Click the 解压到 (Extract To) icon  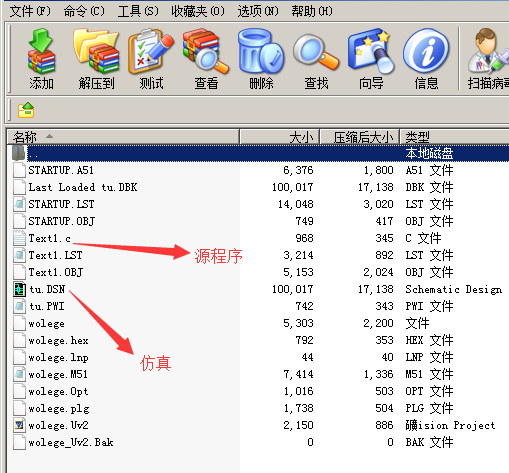click(x=96, y=59)
